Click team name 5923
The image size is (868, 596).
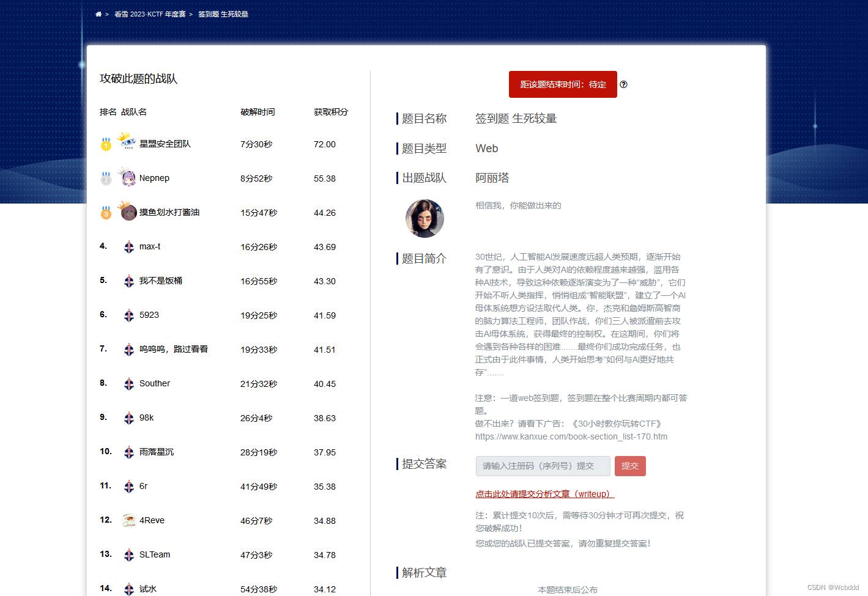point(149,315)
